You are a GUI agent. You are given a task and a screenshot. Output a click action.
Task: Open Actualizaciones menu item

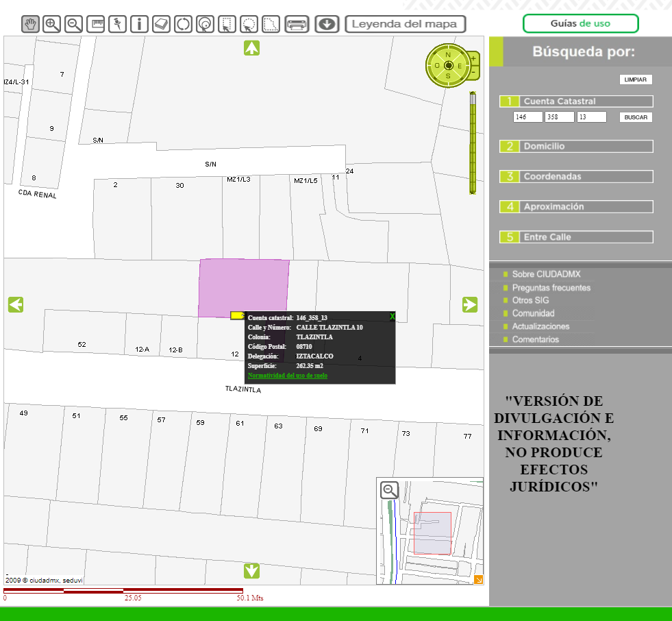[x=541, y=326]
